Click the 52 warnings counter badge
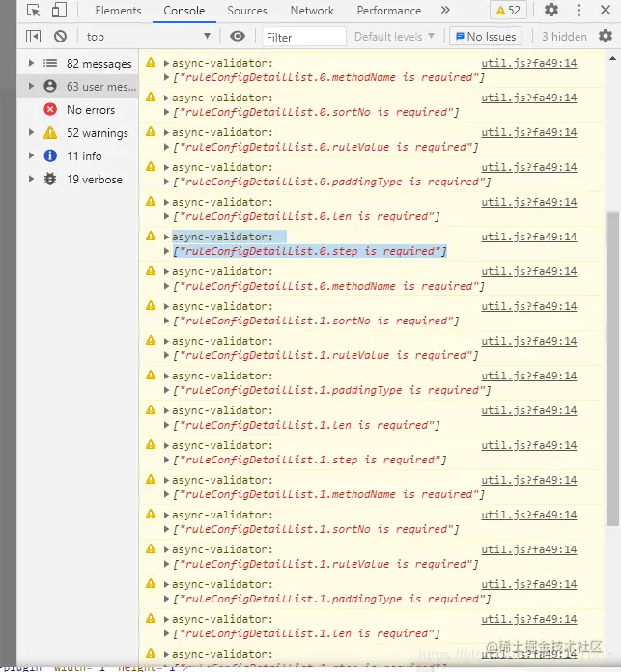This screenshot has height=672, width=621. pyautogui.click(x=508, y=11)
